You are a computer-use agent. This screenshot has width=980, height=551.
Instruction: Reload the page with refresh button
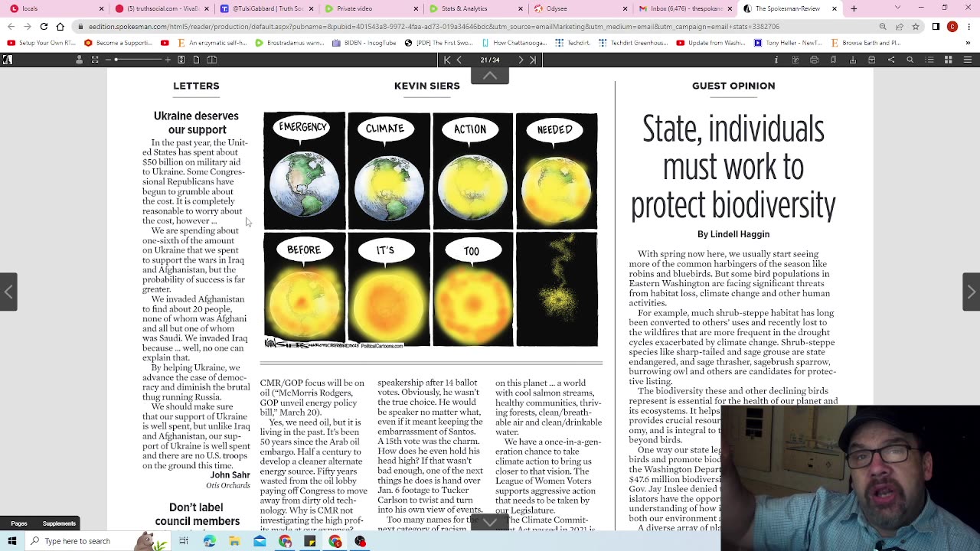[x=44, y=27]
